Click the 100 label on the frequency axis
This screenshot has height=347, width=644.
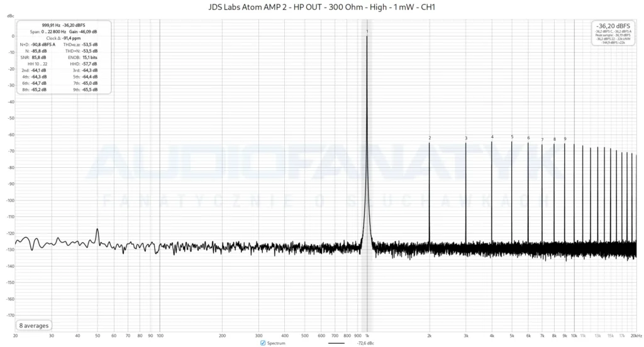(160, 336)
